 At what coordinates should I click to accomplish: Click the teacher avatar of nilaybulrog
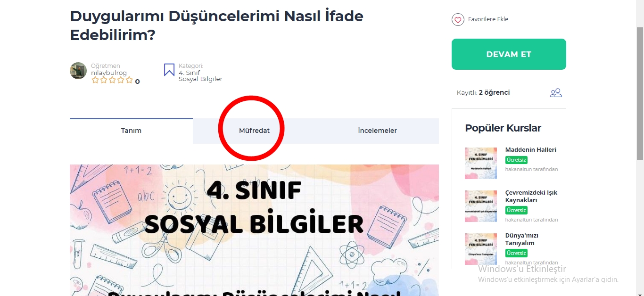tap(78, 71)
